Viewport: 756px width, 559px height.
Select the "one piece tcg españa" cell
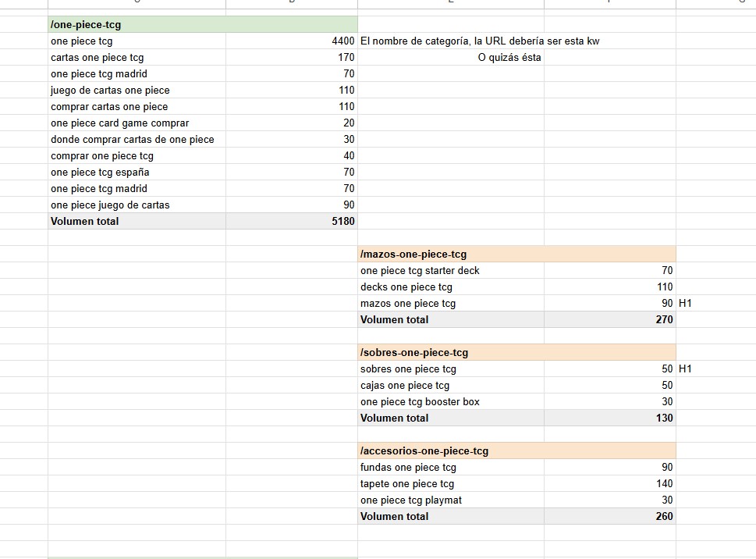tap(137, 173)
